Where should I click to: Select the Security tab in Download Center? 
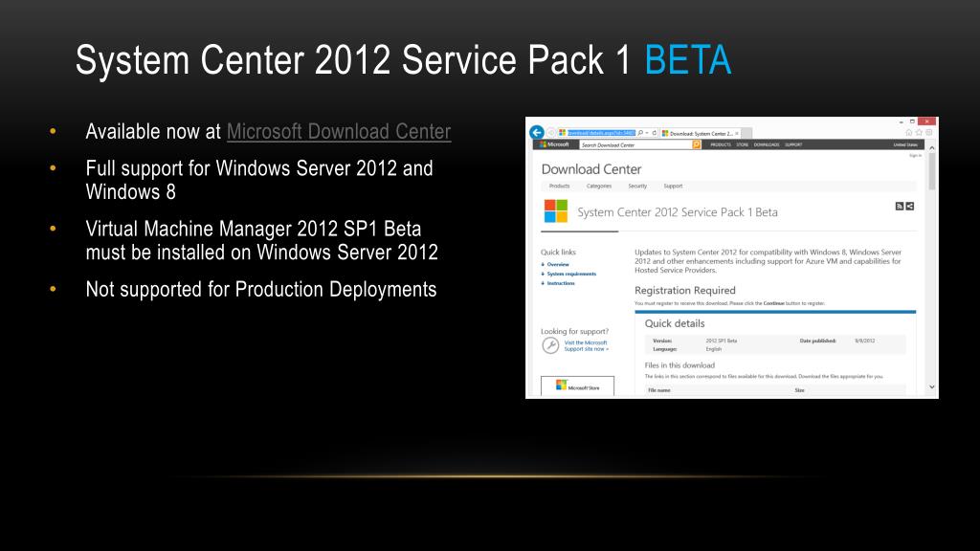(637, 187)
